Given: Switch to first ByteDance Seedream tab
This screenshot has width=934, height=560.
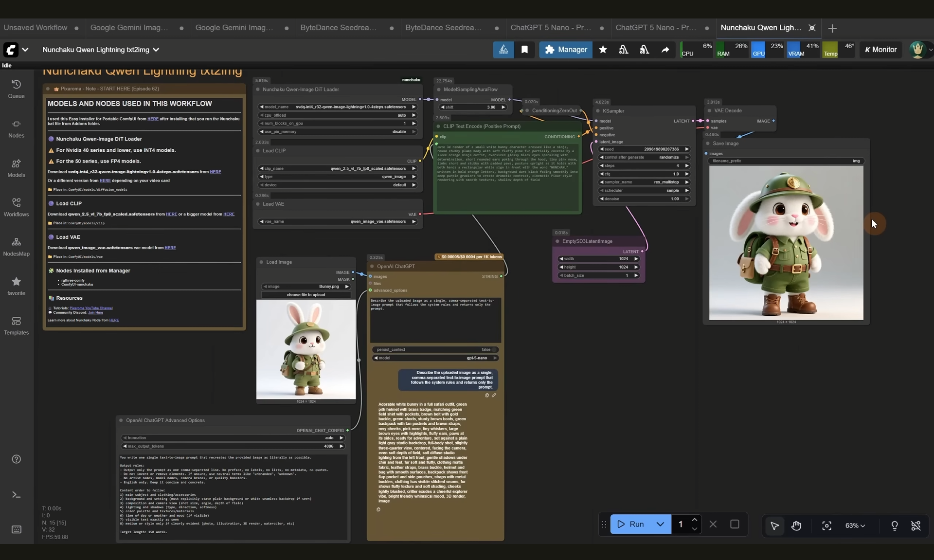Looking at the screenshot, I should tap(339, 28).
